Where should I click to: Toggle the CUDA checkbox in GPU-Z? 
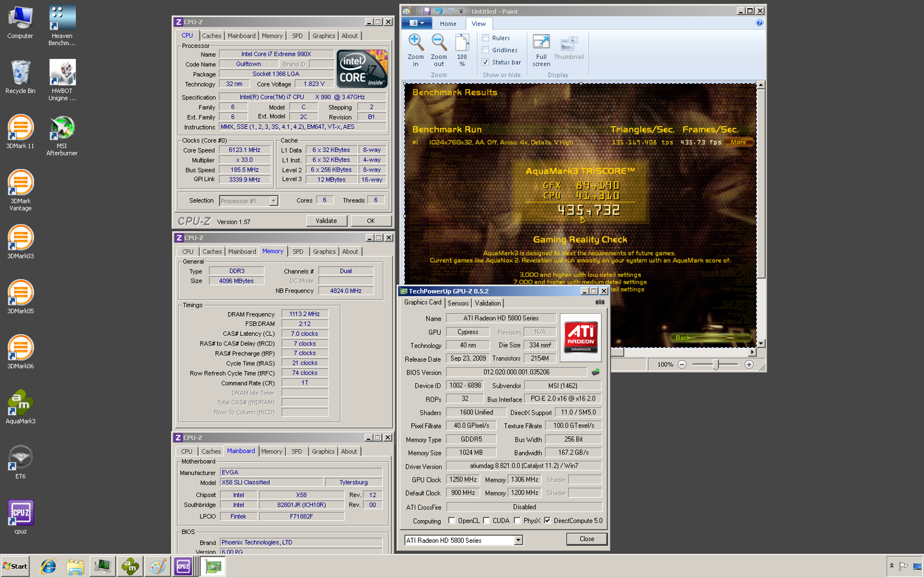coord(486,521)
